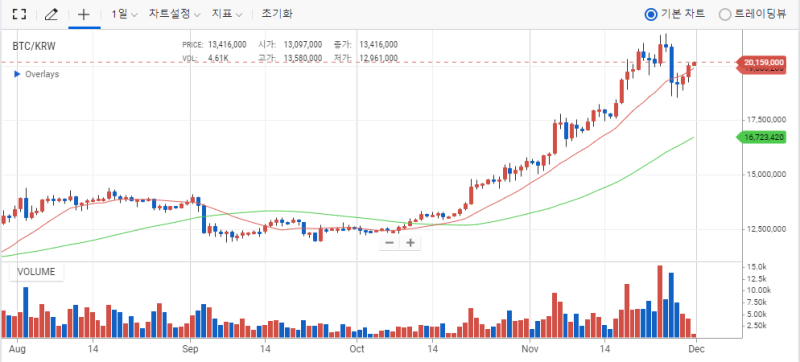The height and width of the screenshot is (362, 800).
Task: Open the 1일 interval dropdown
Action: click(124, 14)
